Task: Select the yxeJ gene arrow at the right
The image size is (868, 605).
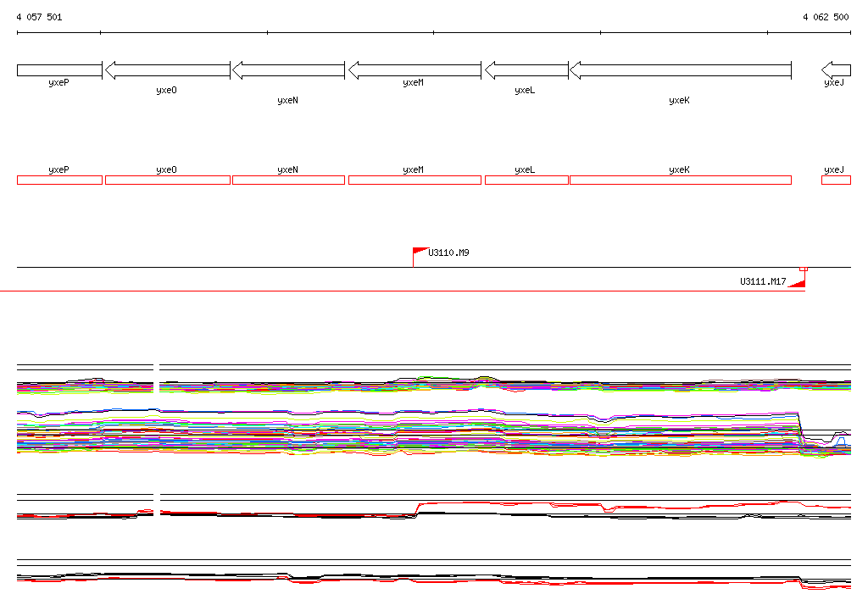Action: point(836,70)
